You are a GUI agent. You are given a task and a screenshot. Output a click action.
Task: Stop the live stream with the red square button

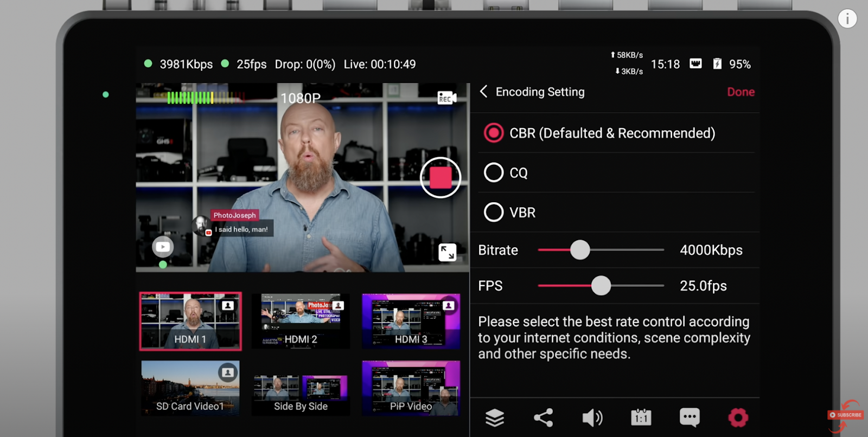441,177
